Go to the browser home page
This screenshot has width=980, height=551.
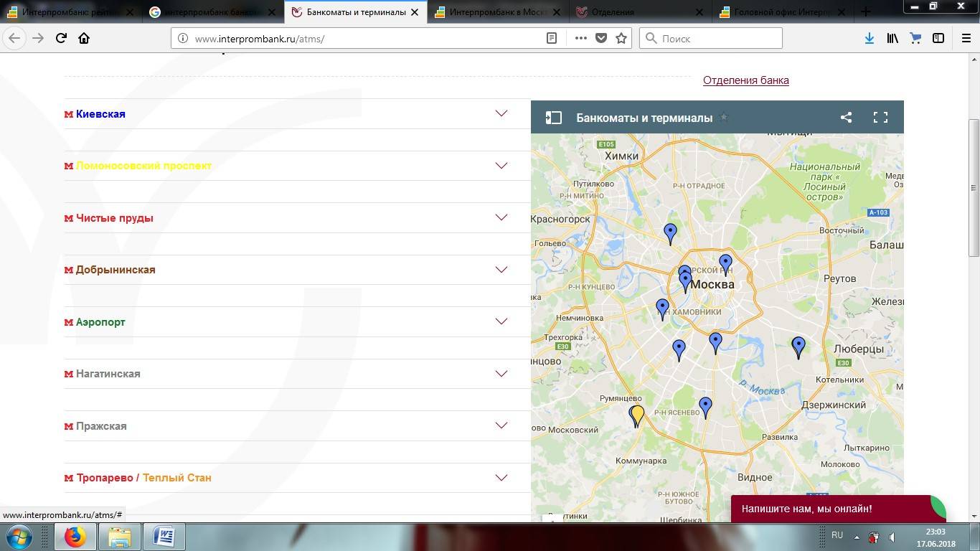[84, 38]
